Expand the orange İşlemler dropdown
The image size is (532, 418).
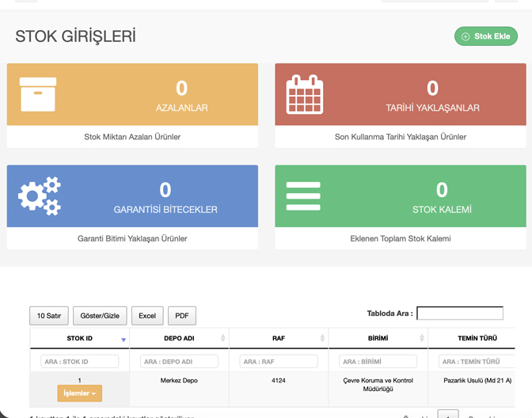coord(79,393)
